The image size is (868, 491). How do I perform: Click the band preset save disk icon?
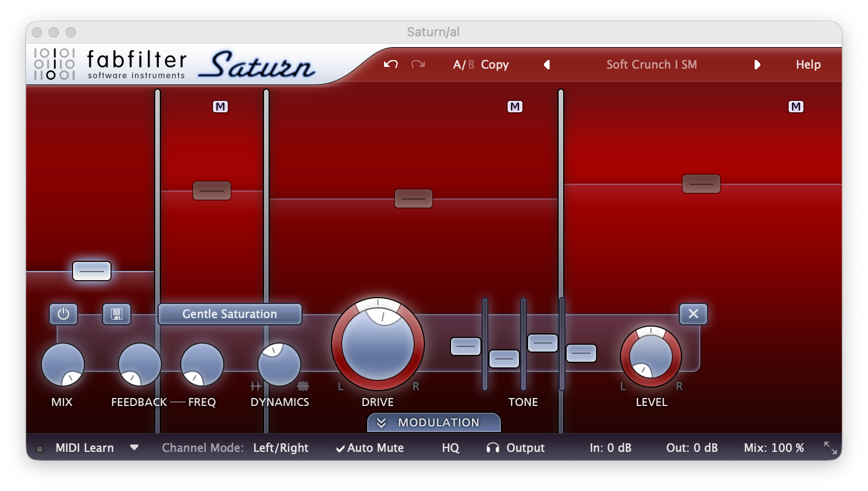[117, 314]
